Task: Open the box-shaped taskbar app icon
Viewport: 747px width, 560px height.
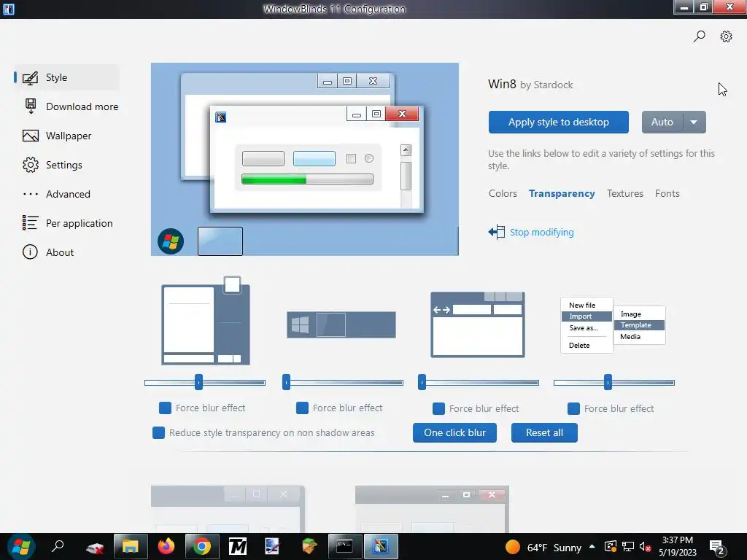Action: pyautogui.click(x=309, y=546)
